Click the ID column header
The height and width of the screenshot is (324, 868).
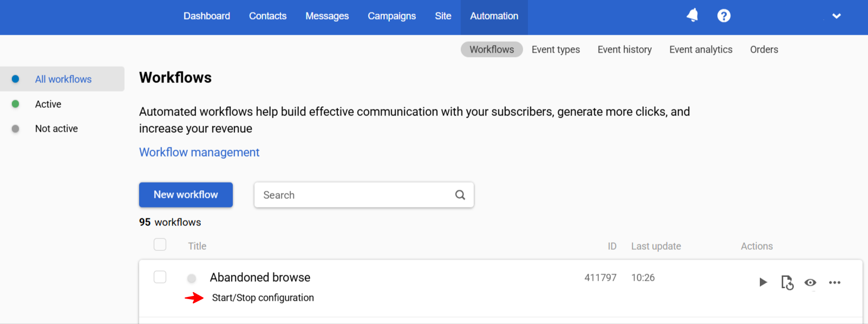(612, 246)
